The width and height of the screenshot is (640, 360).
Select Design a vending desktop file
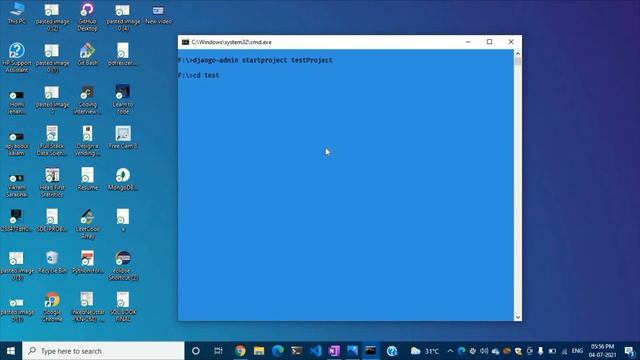tap(87, 141)
